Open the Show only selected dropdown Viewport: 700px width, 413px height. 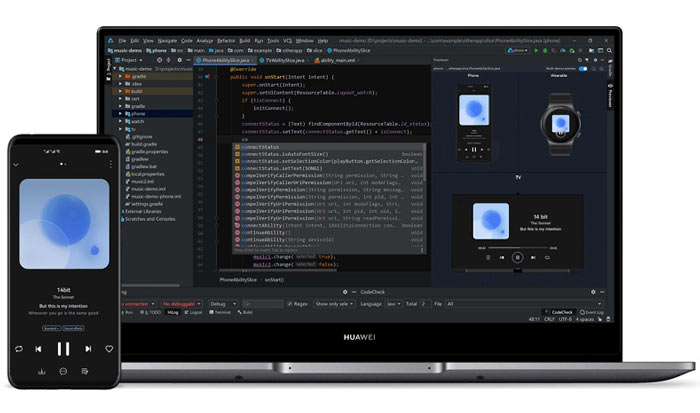pyautogui.click(x=334, y=304)
